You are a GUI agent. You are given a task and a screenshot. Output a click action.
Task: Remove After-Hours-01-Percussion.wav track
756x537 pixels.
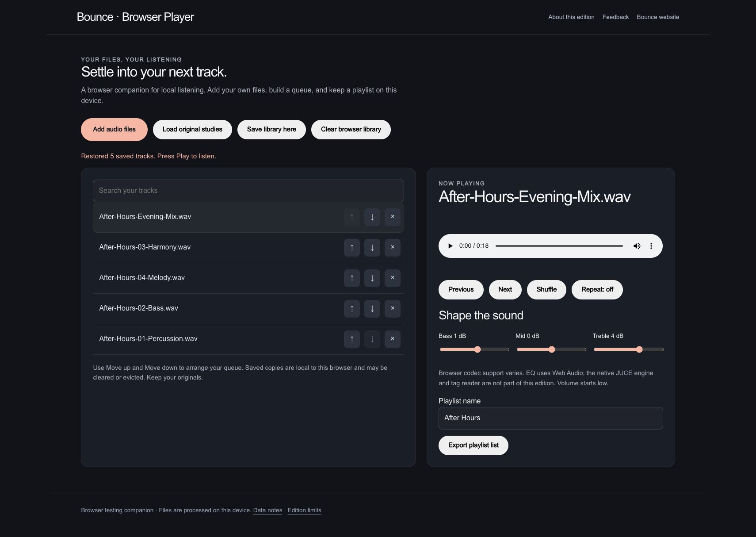[393, 339]
